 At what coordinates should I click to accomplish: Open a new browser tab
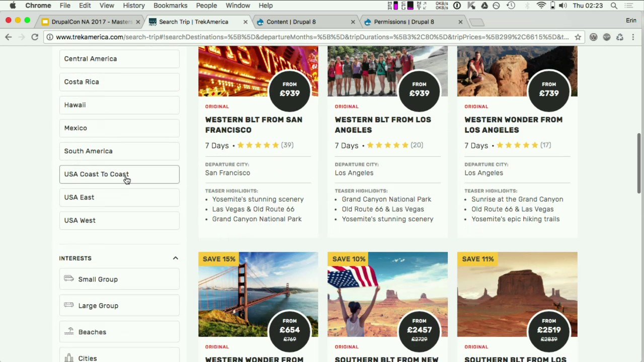476,22
